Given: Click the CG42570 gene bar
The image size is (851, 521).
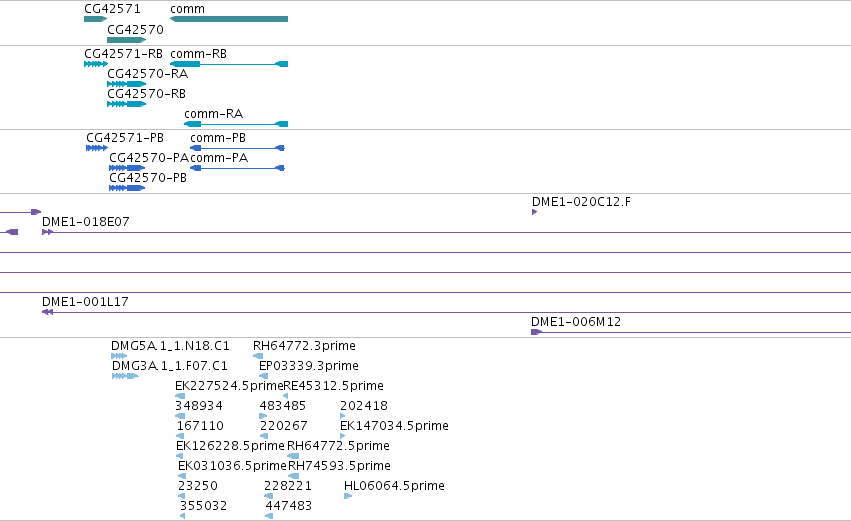Looking at the screenshot, I should coord(126,40).
